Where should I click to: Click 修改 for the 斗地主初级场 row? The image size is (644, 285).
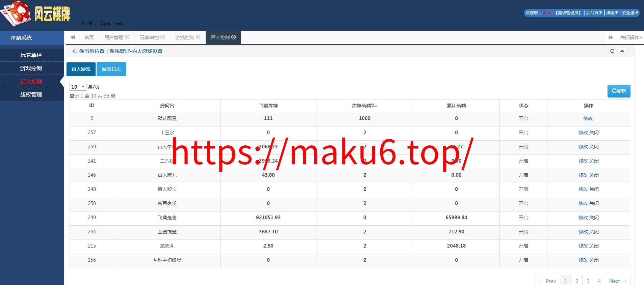(x=583, y=260)
